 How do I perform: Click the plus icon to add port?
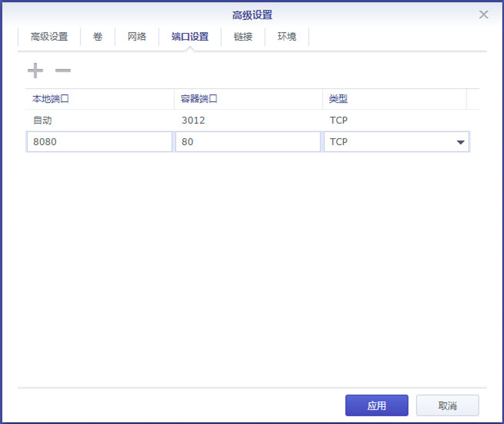point(36,71)
